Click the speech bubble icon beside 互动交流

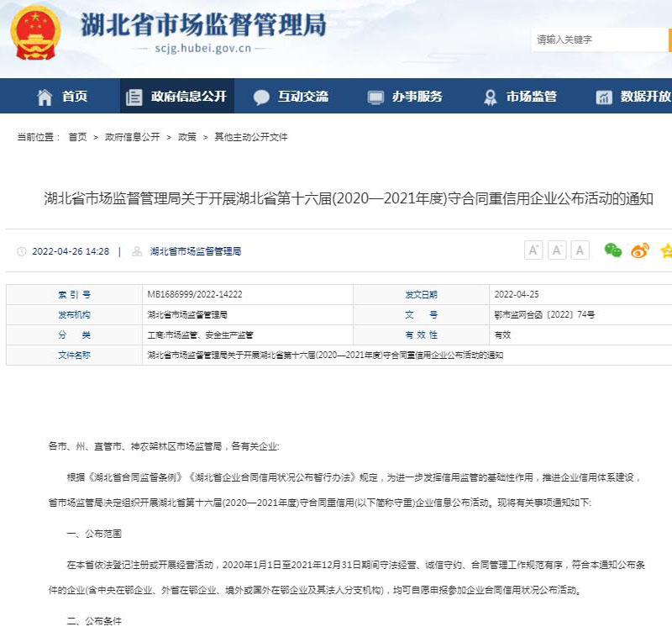pos(262,97)
